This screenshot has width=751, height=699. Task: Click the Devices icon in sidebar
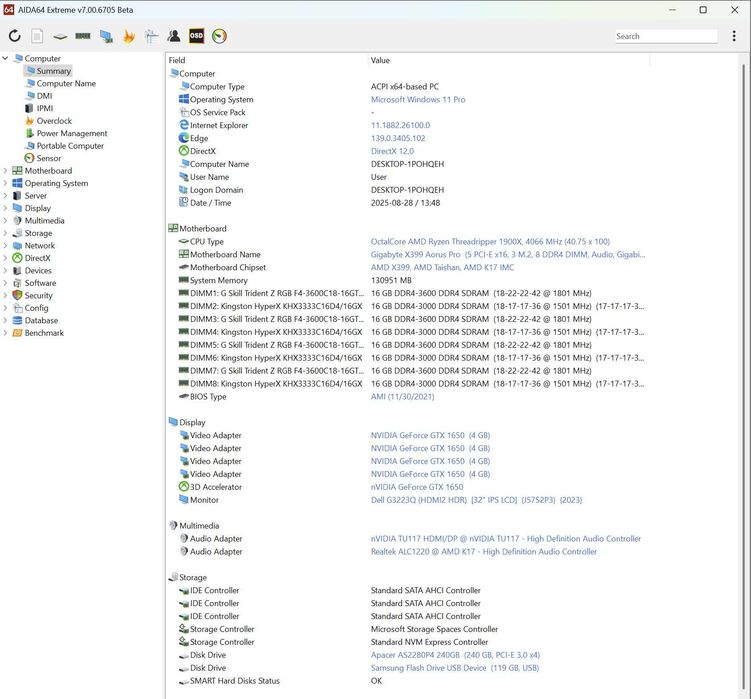pos(18,270)
